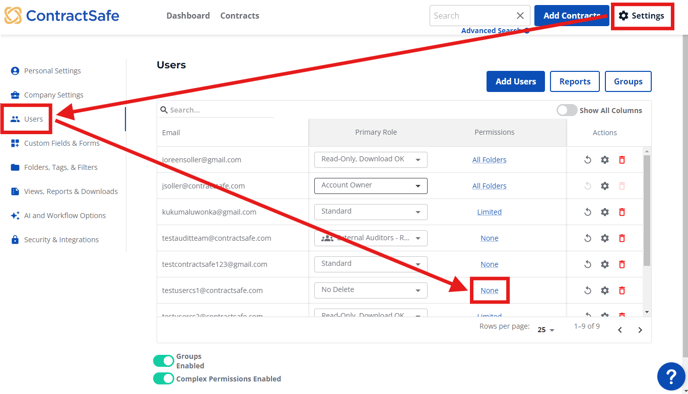Go to Contracts in top navigation

[240, 16]
